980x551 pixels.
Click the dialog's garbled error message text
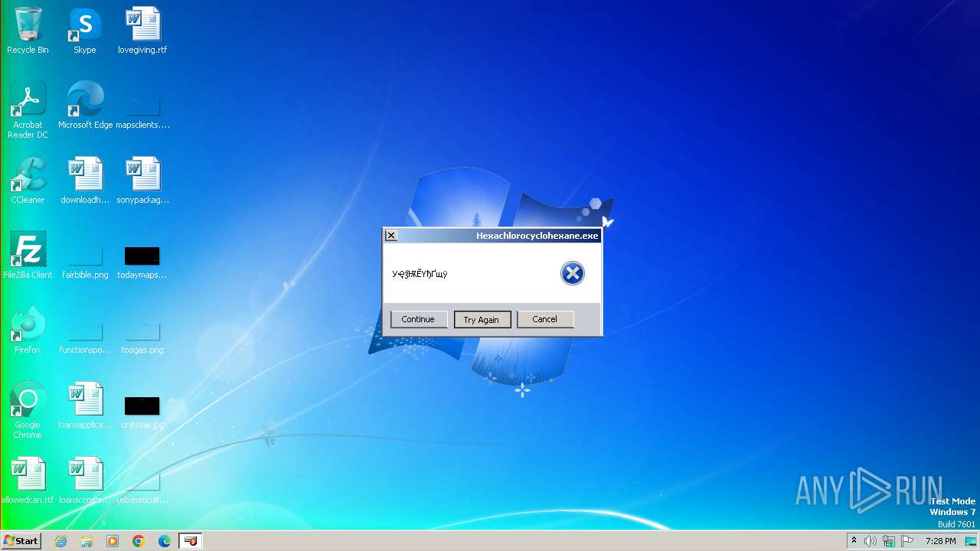tap(420, 274)
